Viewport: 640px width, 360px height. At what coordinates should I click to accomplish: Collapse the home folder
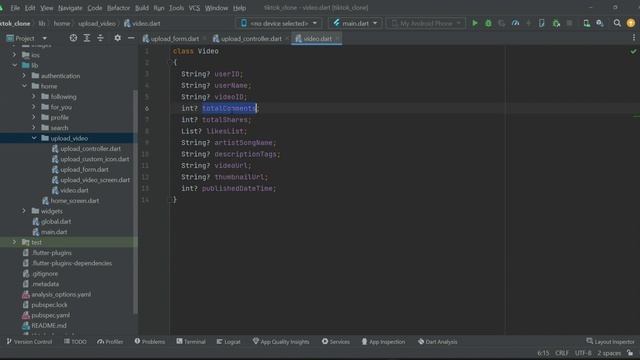[x=24, y=86]
